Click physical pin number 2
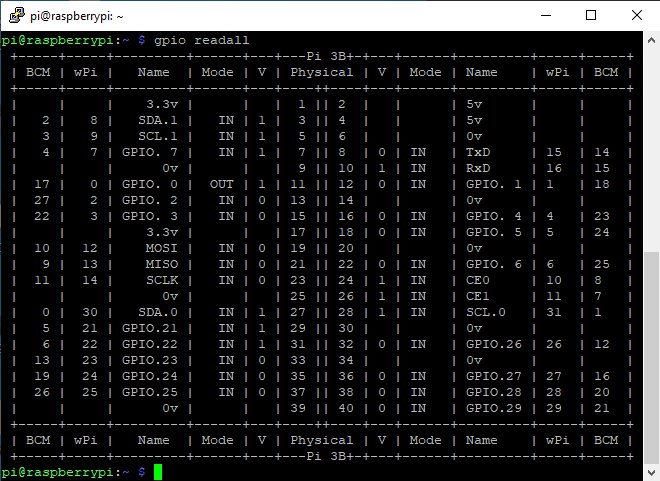This screenshot has width=660, height=481. 342,104
